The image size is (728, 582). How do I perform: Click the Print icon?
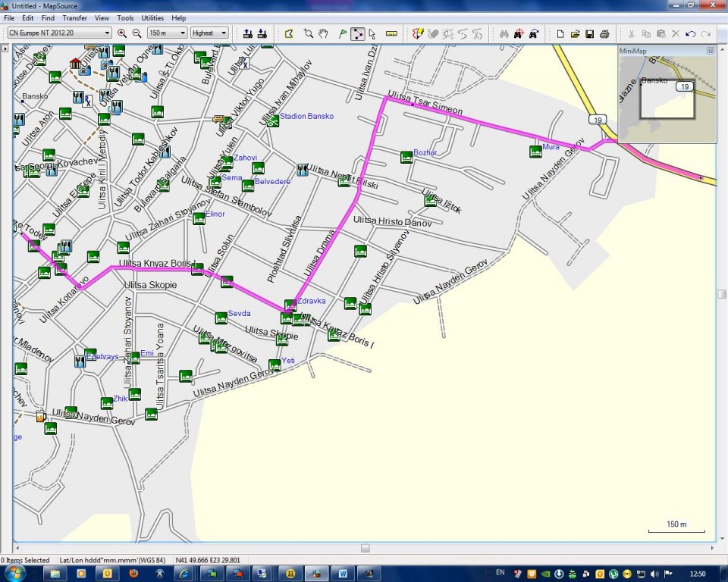point(604,33)
